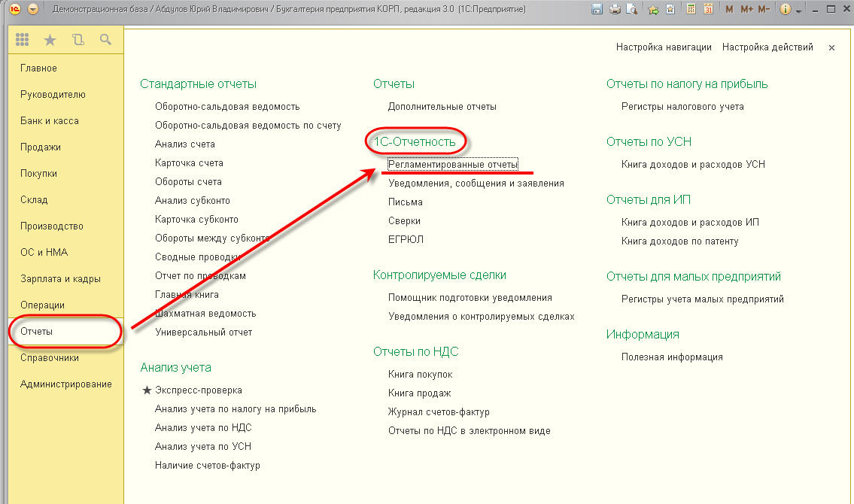854x504 pixels.
Task: Select Главное in the sidebar
Action: click(38, 68)
